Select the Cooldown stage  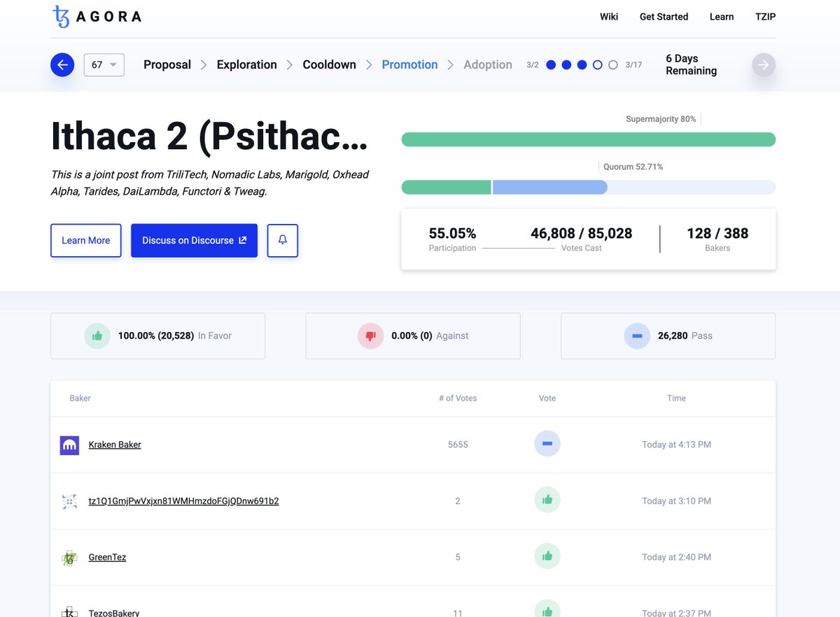pyautogui.click(x=329, y=64)
